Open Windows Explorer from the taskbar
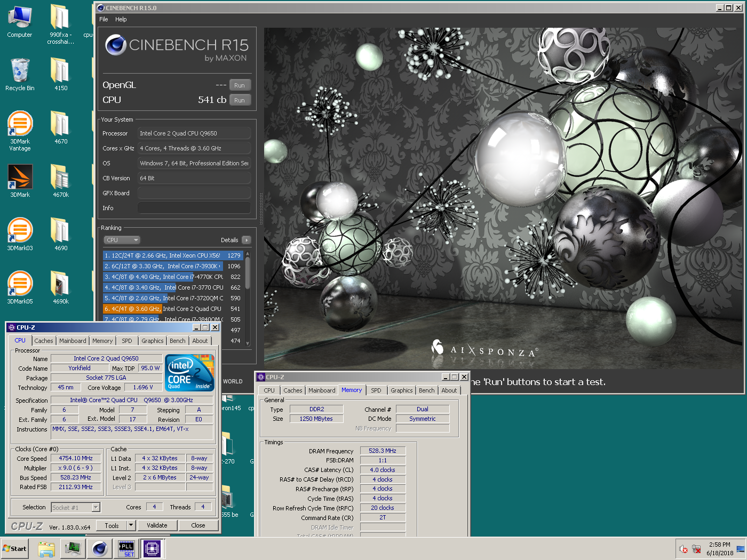Screen dimensions: 747x560 click(46, 548)
